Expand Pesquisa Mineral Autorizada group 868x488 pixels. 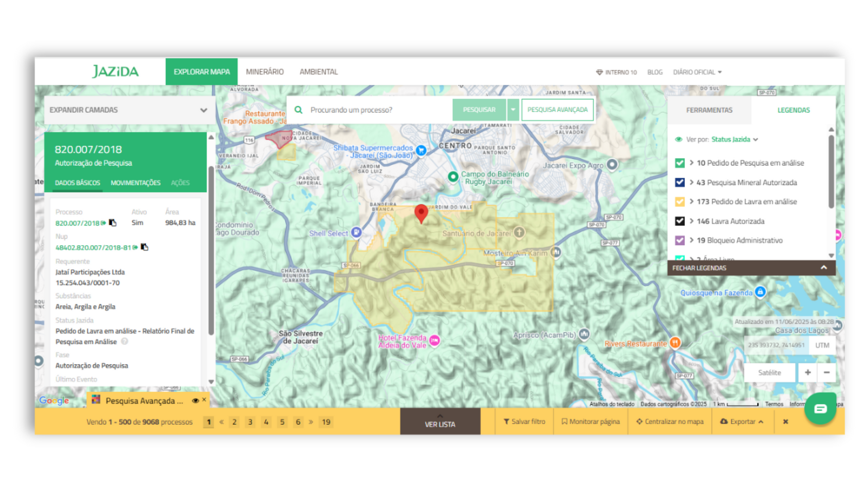click(x=691, y=182)
